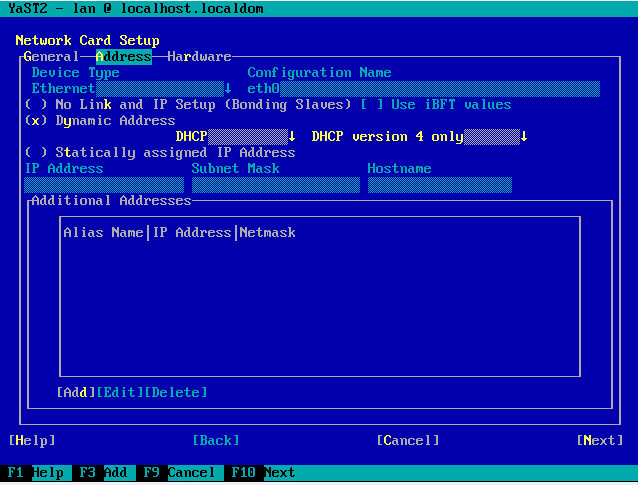Focus the Subnet Mask input field
The height and width of the screenshot is (485, 638).
pyautogui.click(x=276, y=185)
